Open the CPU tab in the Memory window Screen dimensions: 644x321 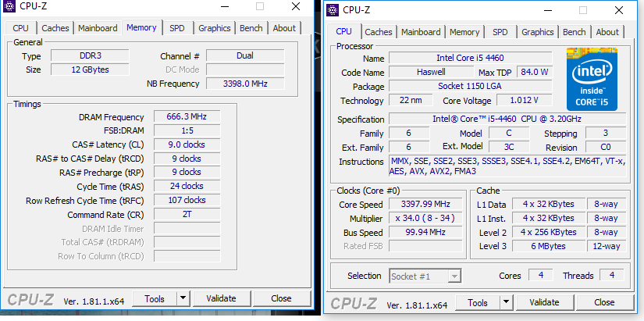pos(20,28)
